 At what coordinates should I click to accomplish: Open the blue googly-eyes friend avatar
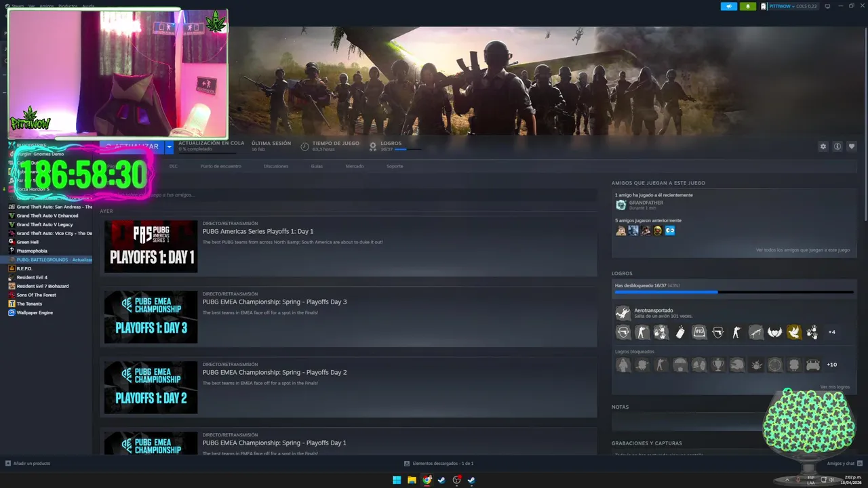670,230
